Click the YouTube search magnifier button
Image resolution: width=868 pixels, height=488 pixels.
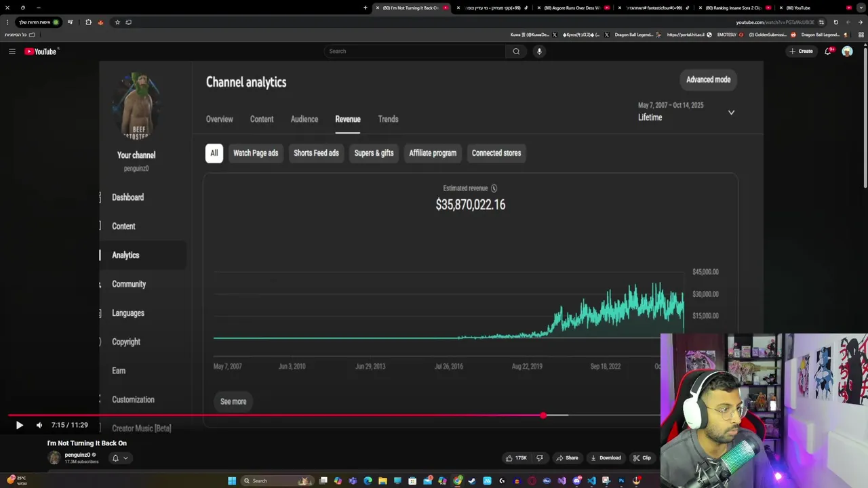(516, 52)
